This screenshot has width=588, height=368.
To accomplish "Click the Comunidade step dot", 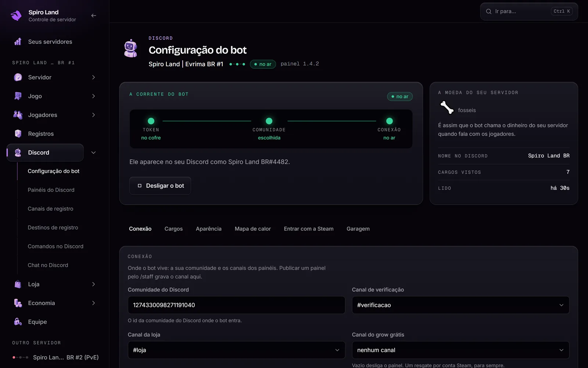I will tap(269, 121).
